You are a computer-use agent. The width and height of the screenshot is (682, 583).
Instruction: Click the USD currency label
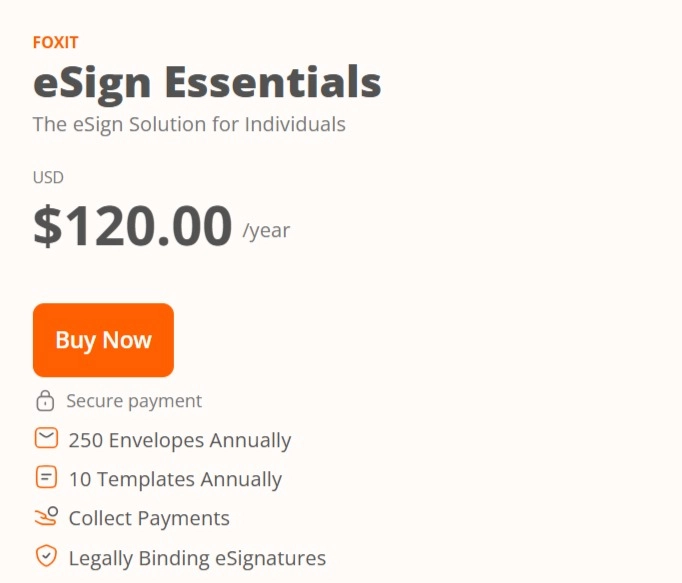pyautogui.click(x=48, y=178)
